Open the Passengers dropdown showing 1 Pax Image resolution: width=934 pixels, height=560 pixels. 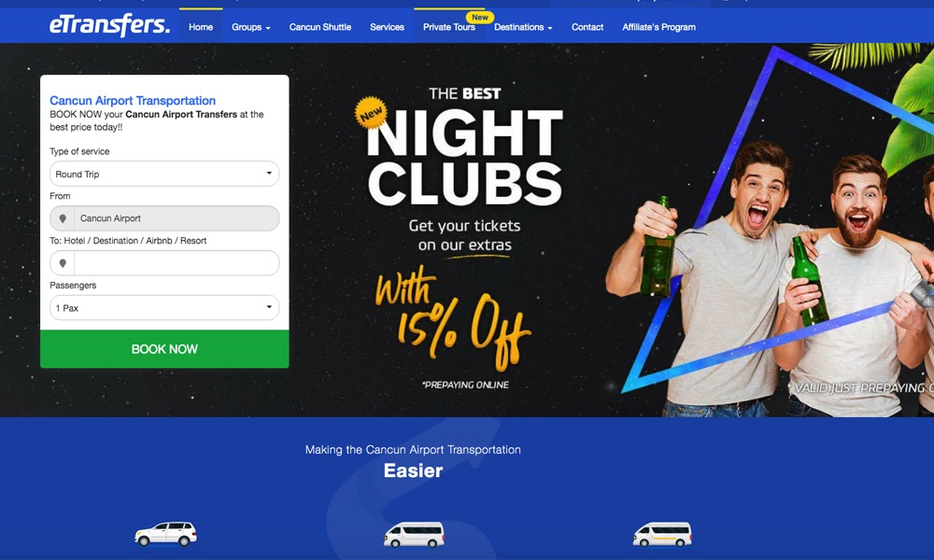pyautogui.click(x=164, y=308)
